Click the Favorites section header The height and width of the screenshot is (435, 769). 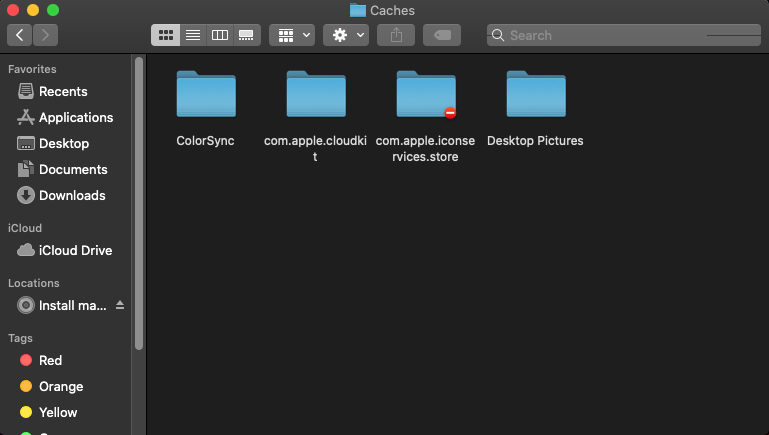coord(32,69)
